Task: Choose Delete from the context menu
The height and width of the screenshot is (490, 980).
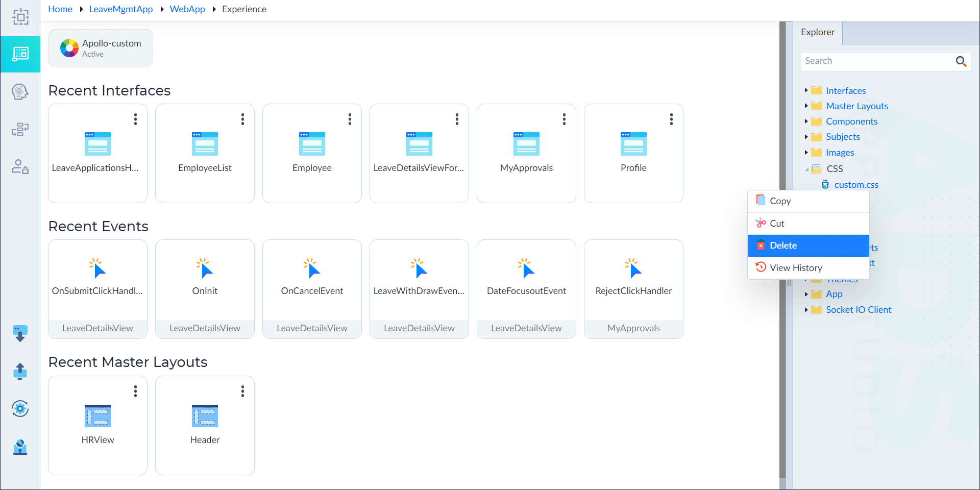Action: point(808,246)
